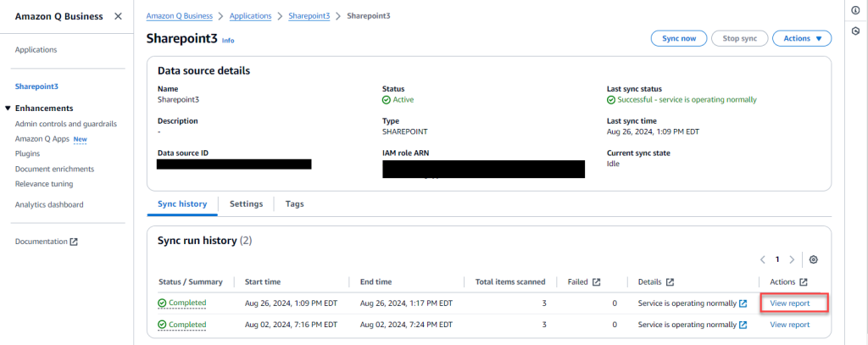The height and width of the screenshot is (345, 868).
Task: Click the Stop sync button
Action: click(x=739, y=38)
